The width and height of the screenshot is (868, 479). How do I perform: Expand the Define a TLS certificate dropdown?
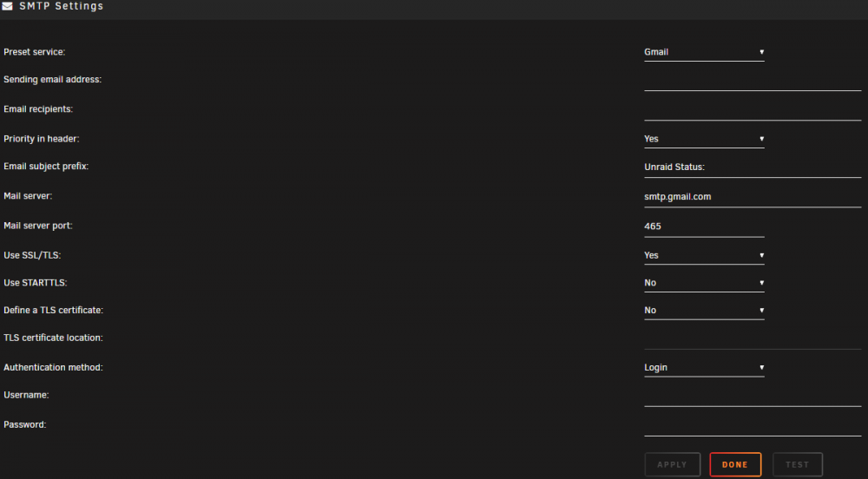(x=704, y=311)
